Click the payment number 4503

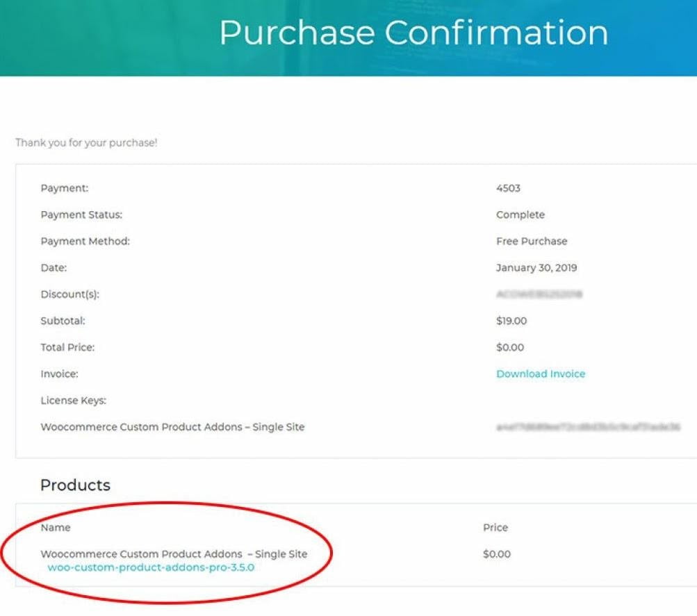click(508, 188)
